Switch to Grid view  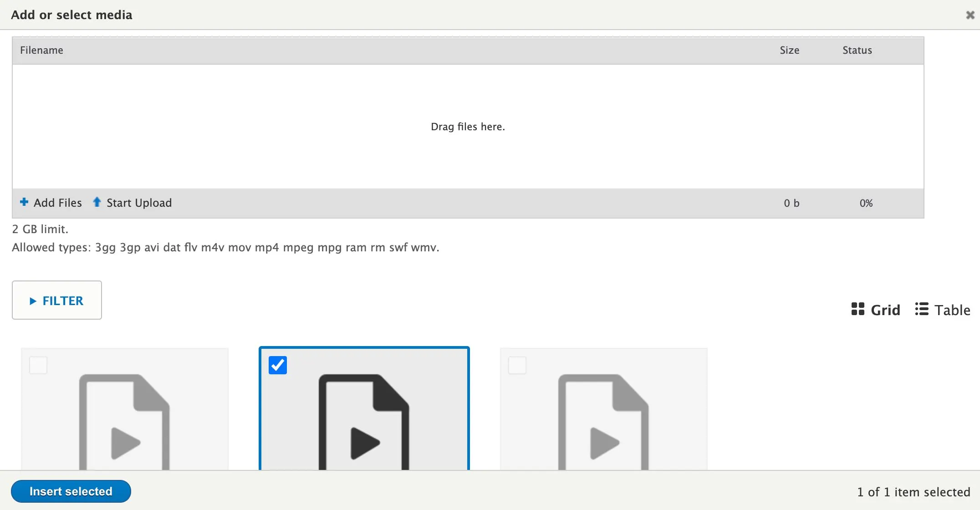885,310
